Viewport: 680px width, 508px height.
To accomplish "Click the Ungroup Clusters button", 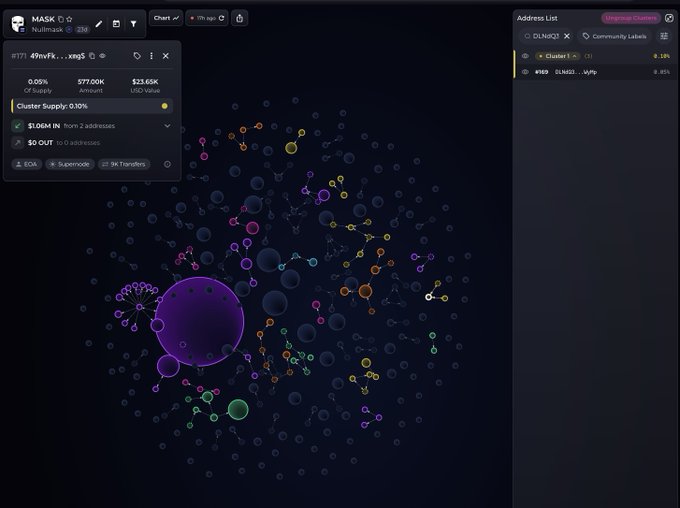I will pyautogui.click(x=631, y=18).
